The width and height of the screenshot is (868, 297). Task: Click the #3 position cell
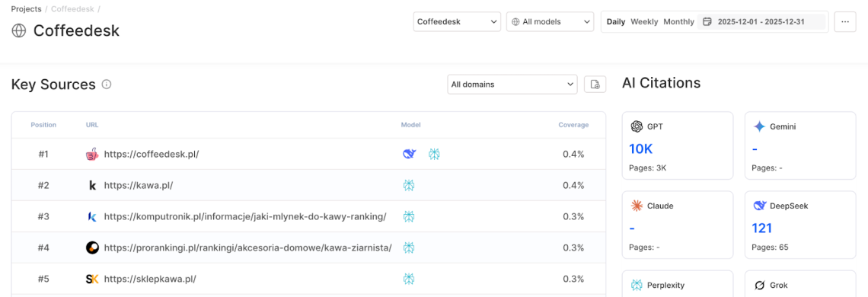pos(43,216)
